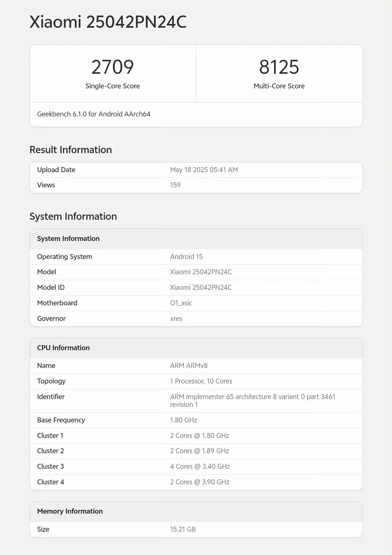Select the upload date May 18 2025 value
This screenshot has width=392, height=555.
204,170
